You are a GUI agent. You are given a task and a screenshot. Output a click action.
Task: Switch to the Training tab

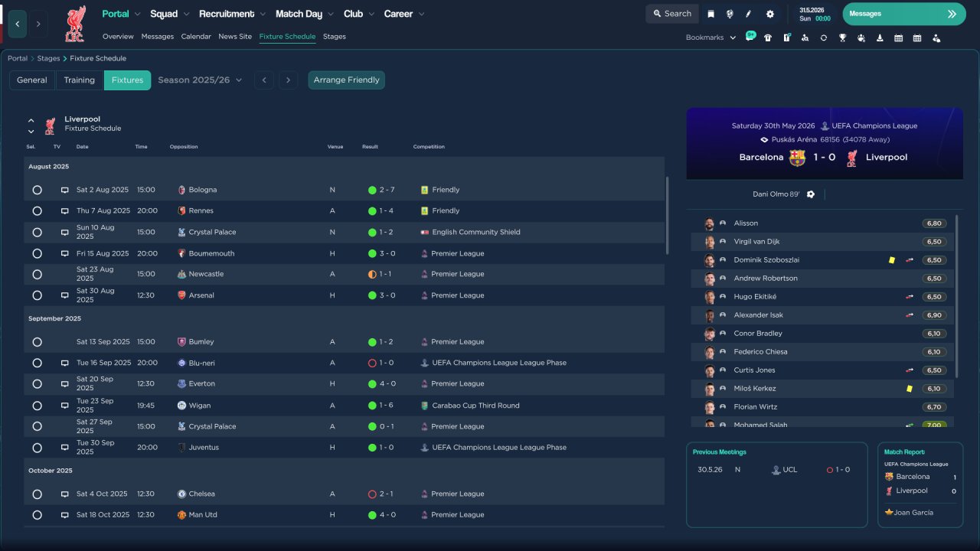(80, 80)
